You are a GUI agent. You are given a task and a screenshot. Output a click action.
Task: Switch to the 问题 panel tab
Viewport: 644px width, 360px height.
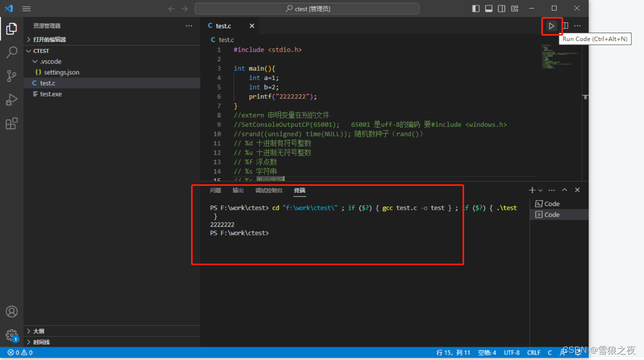pyautogui.click(x=215, y=190)
